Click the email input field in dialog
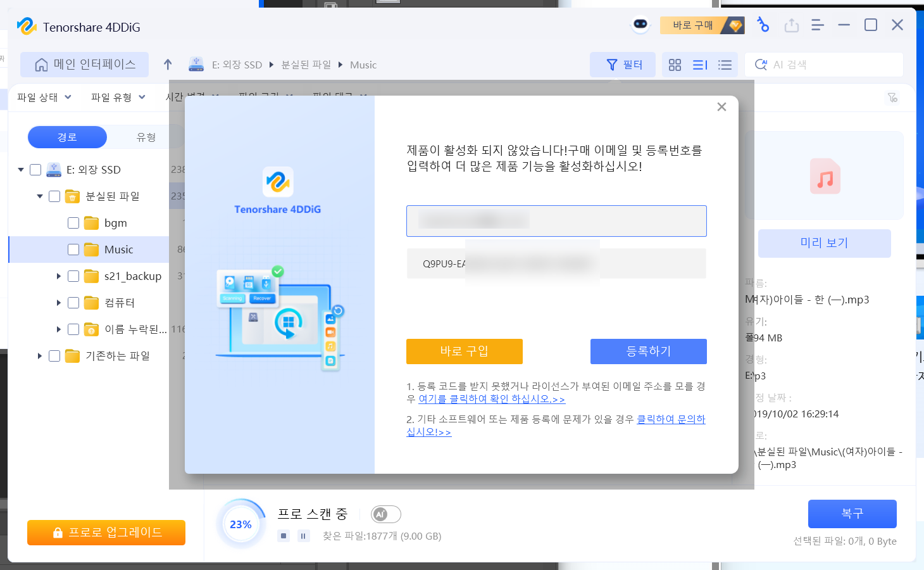This screenshot has width=924, height=570. (556, 221)
